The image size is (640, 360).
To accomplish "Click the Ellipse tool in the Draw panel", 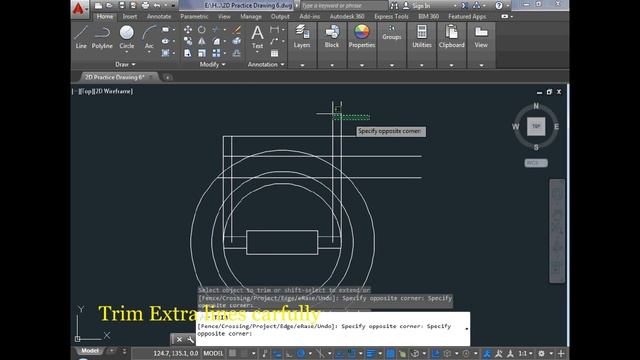I will [165, 41].
